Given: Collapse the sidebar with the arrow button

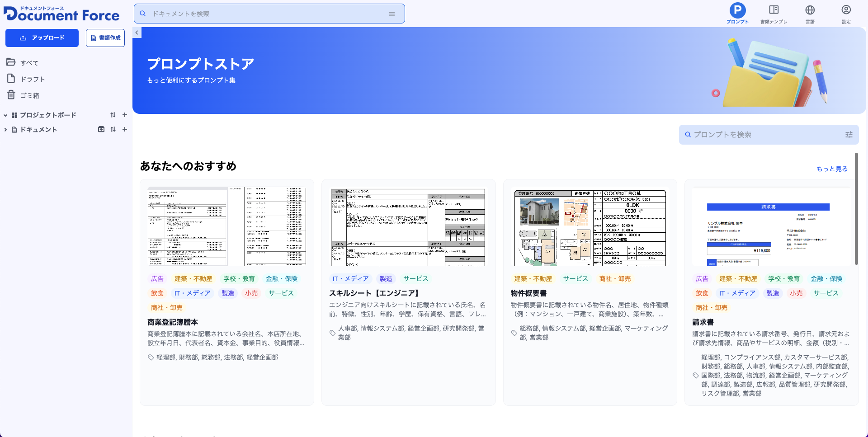Looking at the screenshot, I should point(137,33).
